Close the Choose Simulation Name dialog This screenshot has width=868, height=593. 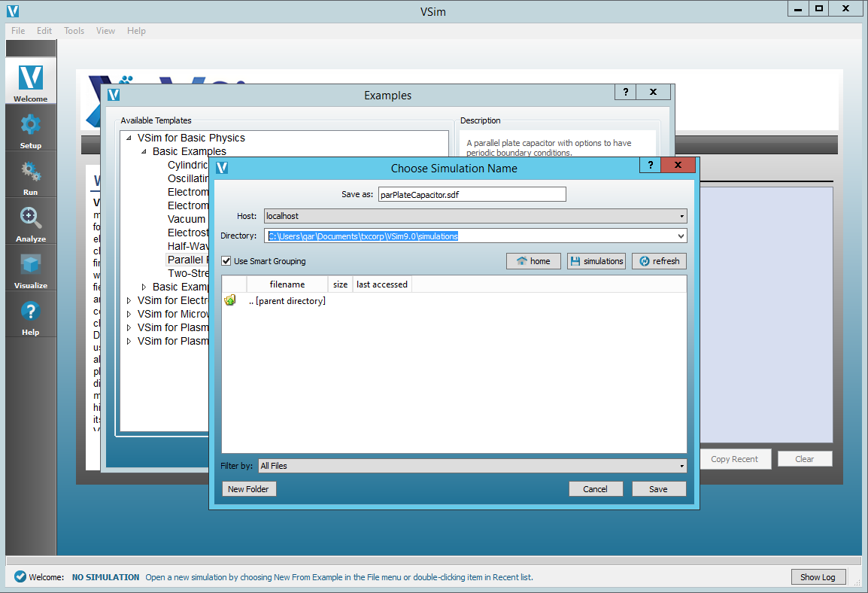[x=678, y=165]
